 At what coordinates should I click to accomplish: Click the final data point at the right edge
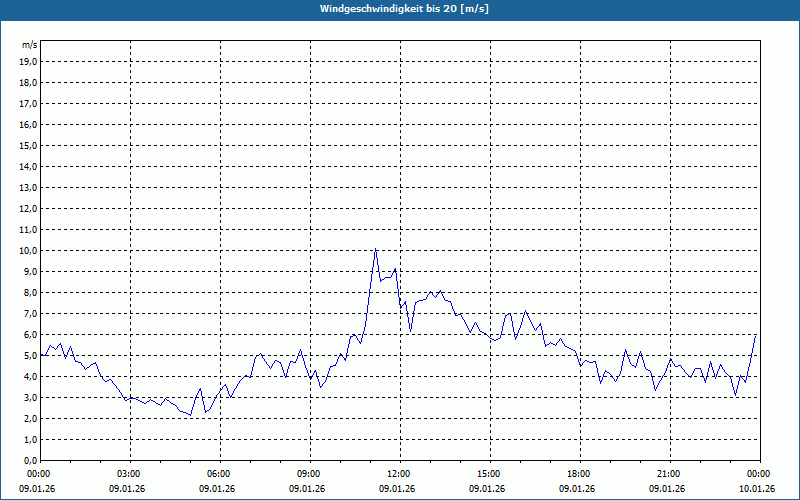pyautogui.click(x=756, y=335)
